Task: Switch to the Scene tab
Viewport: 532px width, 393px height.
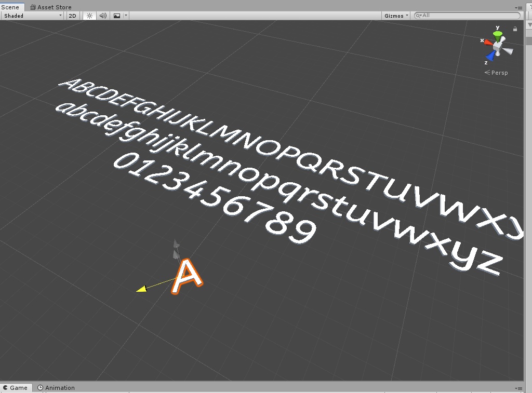Action: click(10, 7)
